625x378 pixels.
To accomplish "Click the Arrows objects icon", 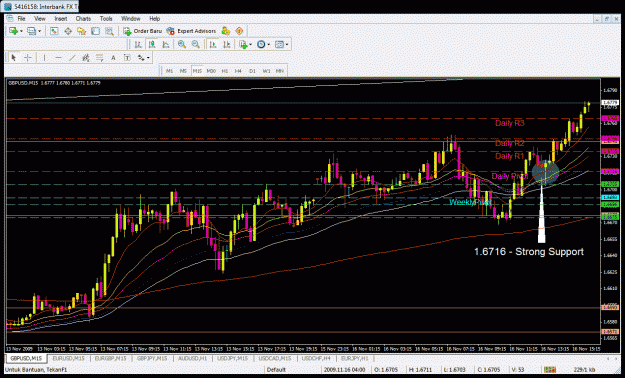I will (x=141, y=58).
